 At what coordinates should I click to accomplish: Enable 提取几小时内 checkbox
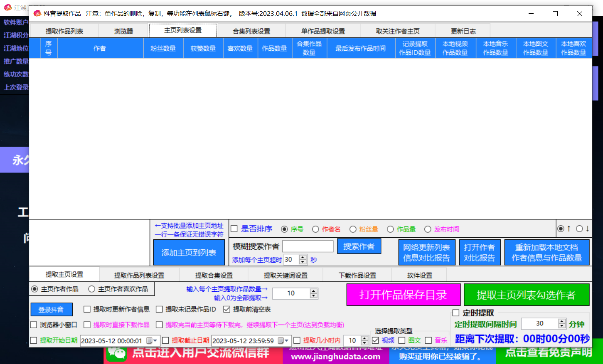297,340
